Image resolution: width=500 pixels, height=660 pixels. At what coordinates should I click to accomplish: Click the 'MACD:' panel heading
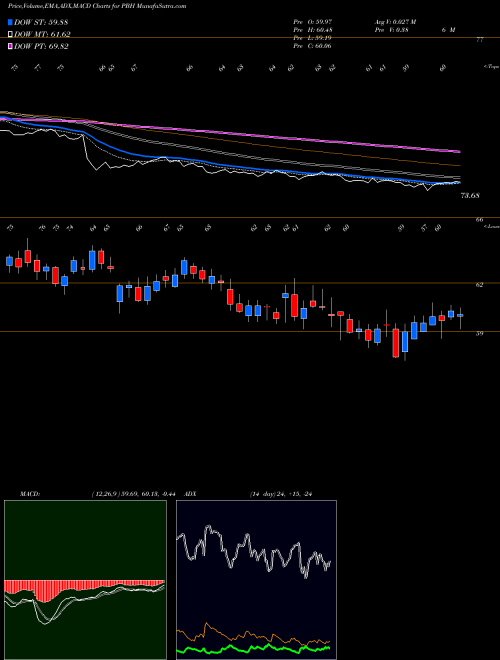tap(29, 494)
